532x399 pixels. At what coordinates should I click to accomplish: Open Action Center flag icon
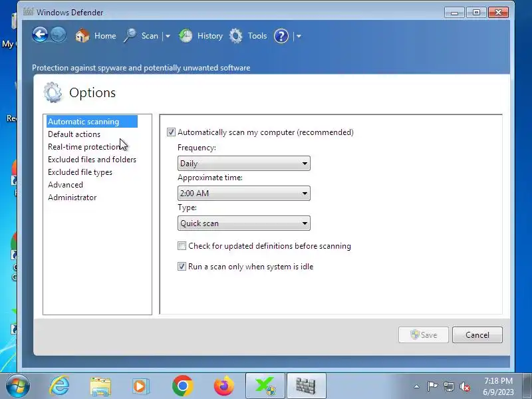pos(433,386)
